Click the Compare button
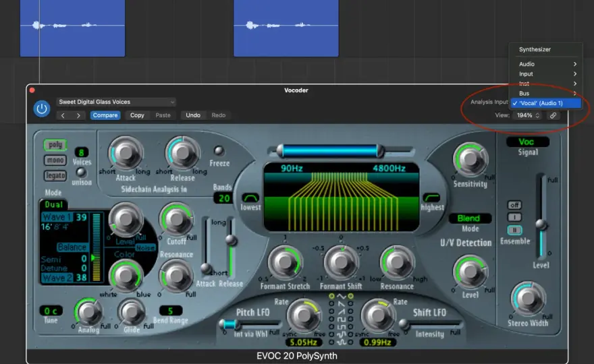The width and height of the screenshot is (594, 364). 105,115
